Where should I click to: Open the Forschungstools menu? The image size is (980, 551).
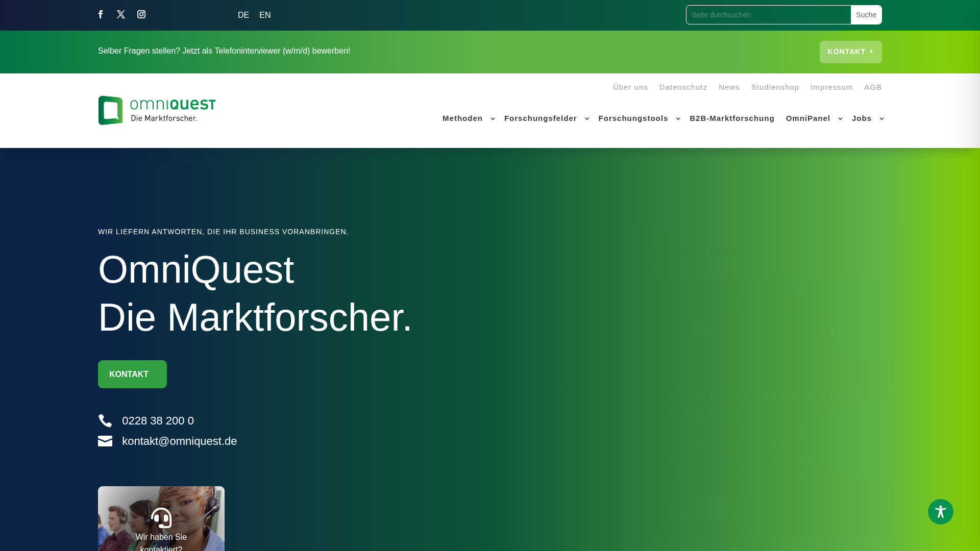[633, 118]
